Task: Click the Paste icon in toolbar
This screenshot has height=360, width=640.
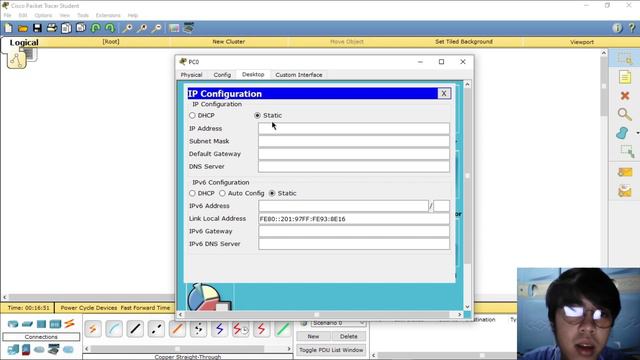Action: point(81,28)
